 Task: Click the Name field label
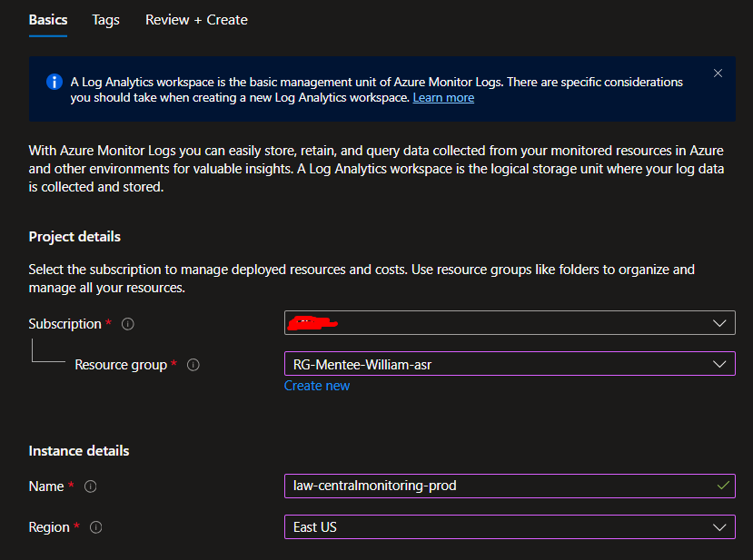46,486
